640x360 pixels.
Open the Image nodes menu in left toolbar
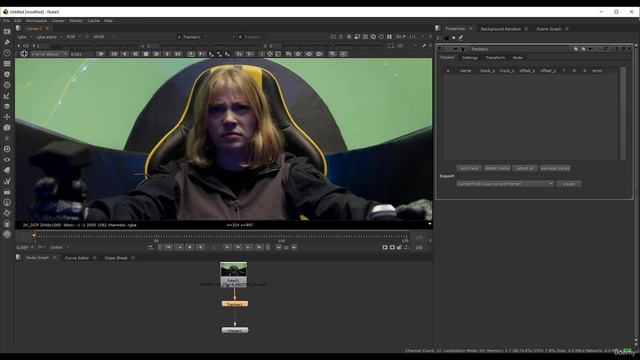click(x=7, y=32)
